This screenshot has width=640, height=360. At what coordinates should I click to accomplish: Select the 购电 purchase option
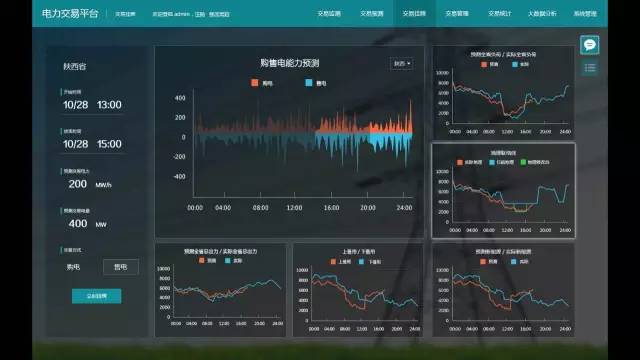[x=73, y=267]
